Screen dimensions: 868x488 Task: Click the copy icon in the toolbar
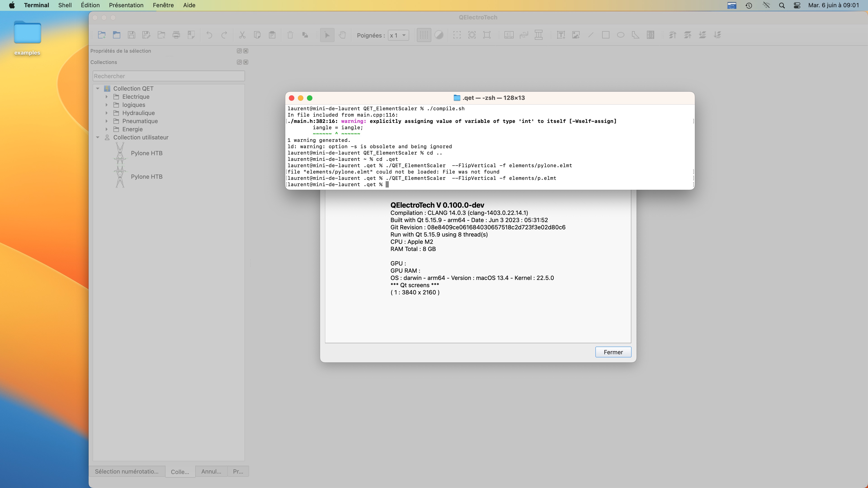coord(257,35)
